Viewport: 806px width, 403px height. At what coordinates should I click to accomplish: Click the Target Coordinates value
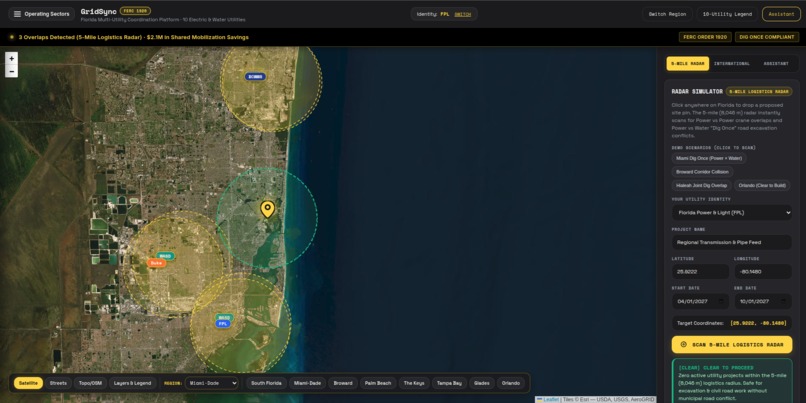[758, 323]
